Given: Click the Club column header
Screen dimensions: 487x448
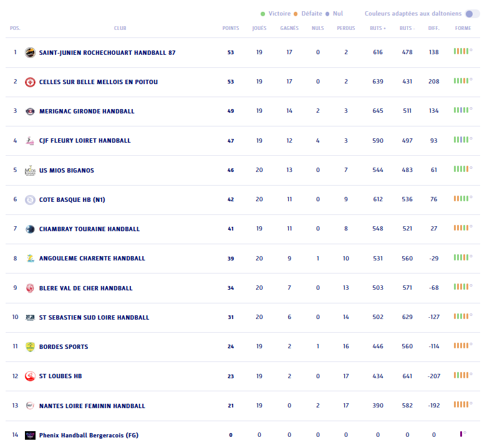Looking at the screenshot, I should pyautogui.click(x=120, y=28).
